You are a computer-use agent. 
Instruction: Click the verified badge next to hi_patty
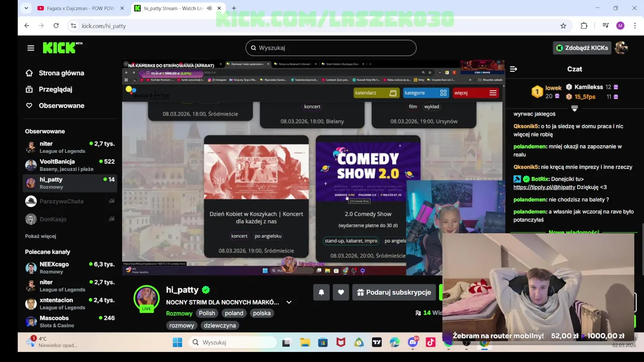click(206, 290)
